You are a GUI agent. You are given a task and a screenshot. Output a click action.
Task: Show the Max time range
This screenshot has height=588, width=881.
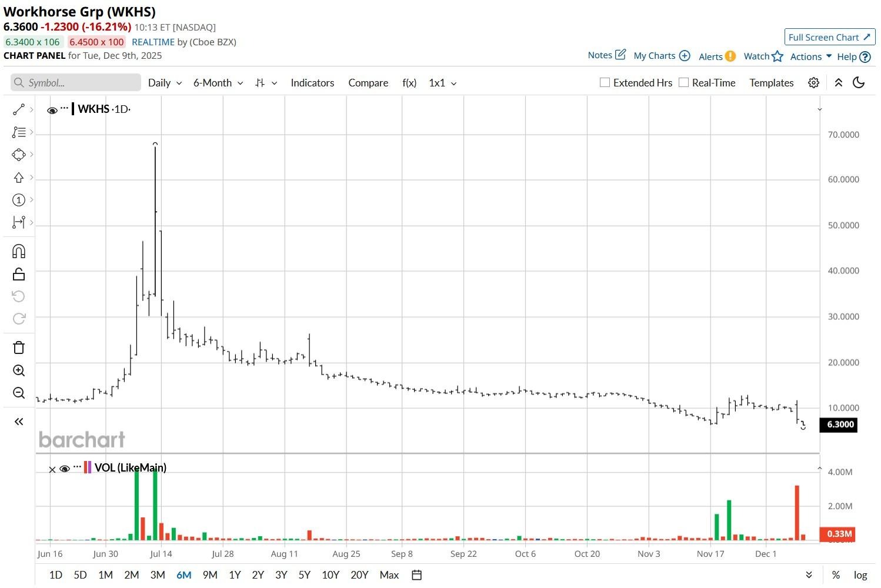click(389, 575)
